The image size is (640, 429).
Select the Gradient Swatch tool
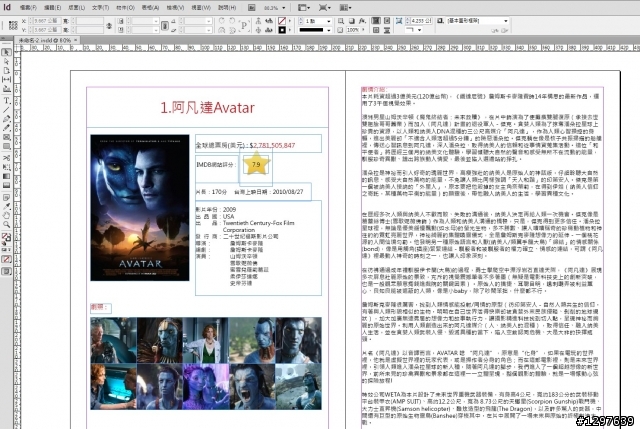7,176
